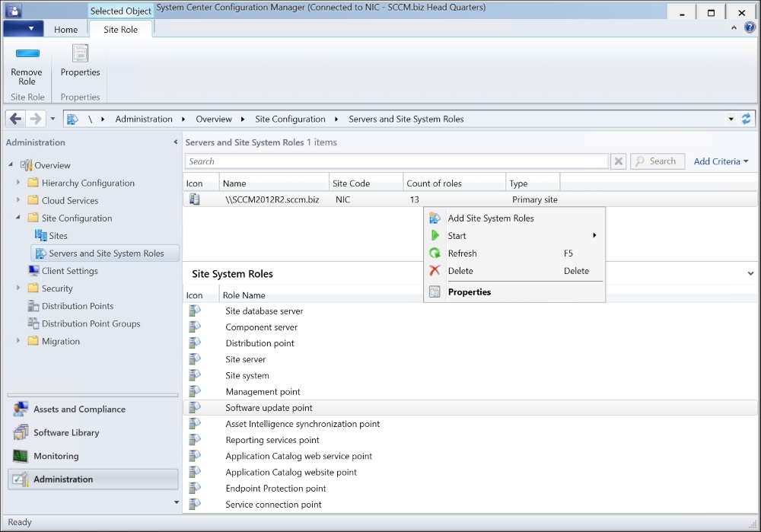Click inside the Search text field
Screen dimensions: 761x532
coord(396,161)
